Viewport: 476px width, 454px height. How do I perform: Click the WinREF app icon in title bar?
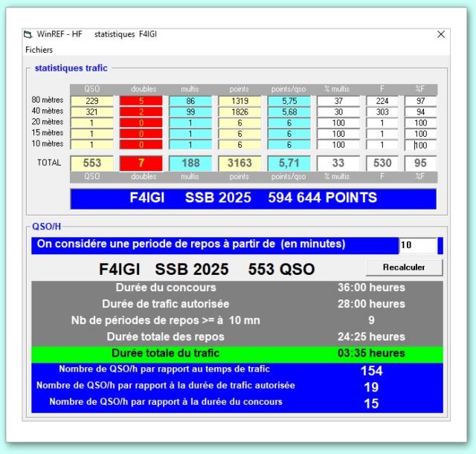click(x=29, y=34)
